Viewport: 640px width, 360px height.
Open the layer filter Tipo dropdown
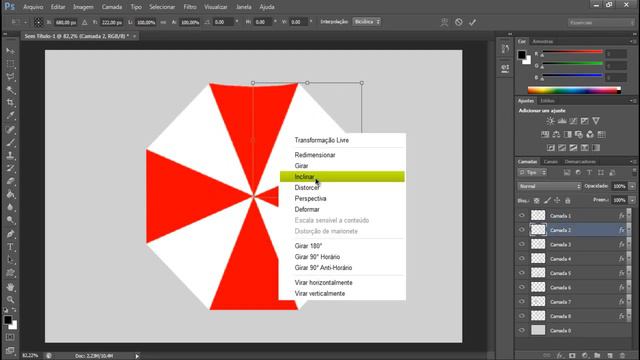tap(532, 173)
